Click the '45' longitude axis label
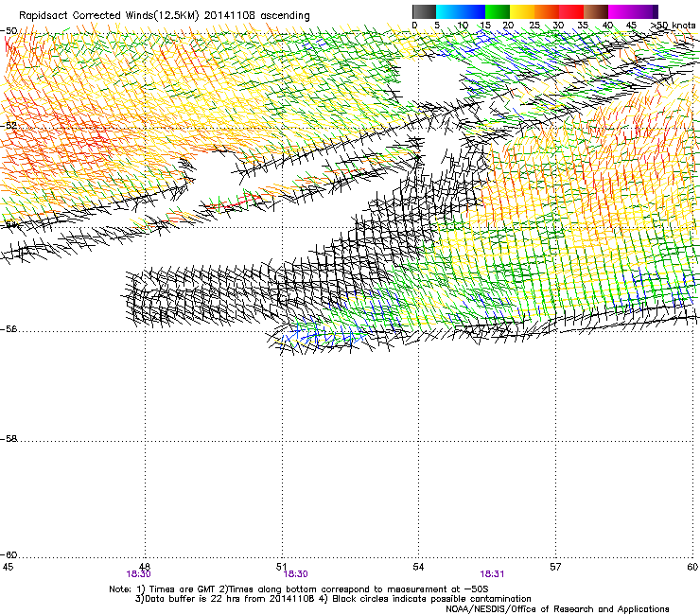The width and height of the screenshot is (700, 615). point(8,567)
